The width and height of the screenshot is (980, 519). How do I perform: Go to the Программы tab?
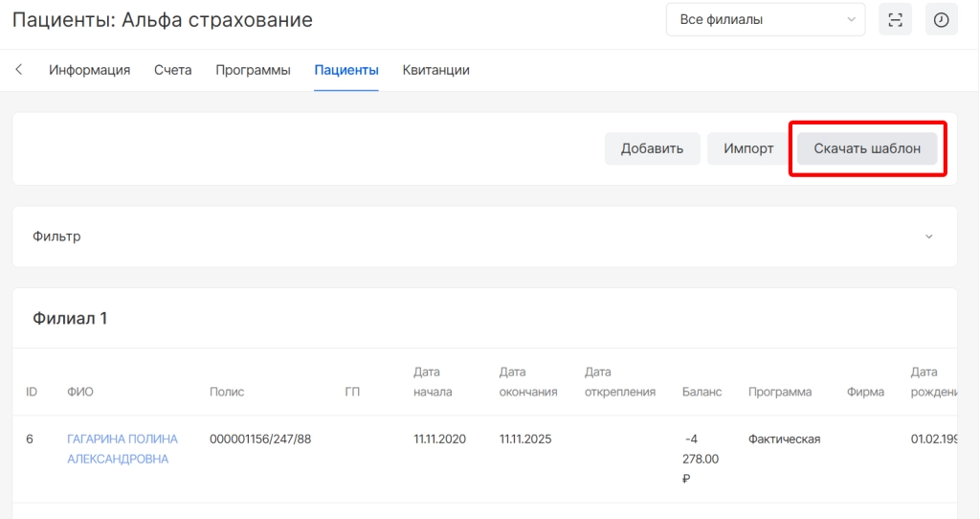[253, 70]
